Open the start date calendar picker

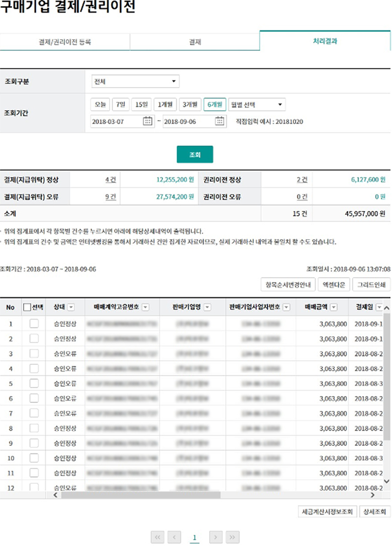[148, 122]
